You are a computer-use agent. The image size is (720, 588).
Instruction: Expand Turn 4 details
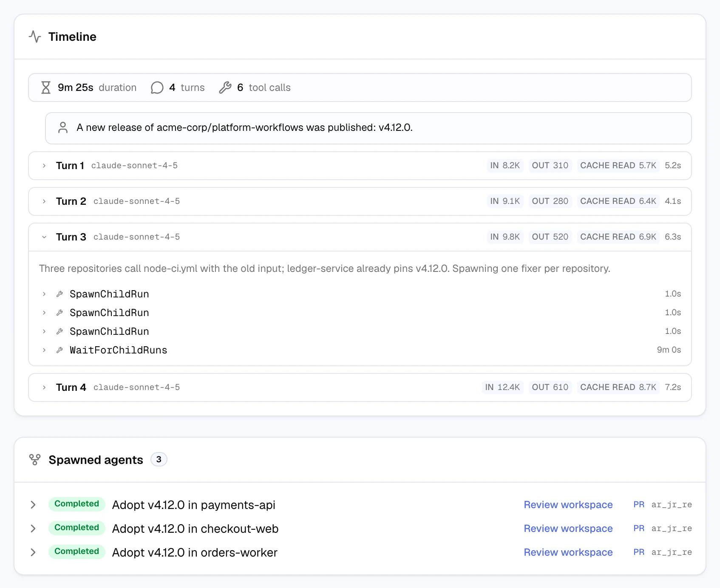44,387
